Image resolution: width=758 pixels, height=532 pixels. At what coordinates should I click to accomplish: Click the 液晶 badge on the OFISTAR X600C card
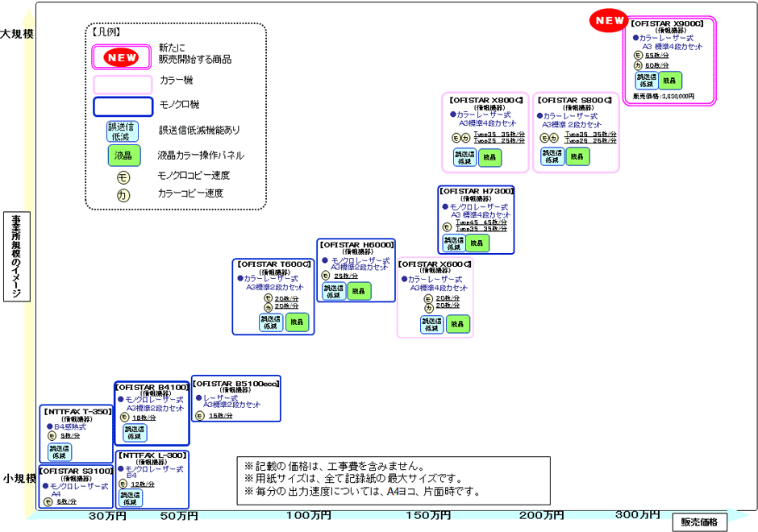457,324
